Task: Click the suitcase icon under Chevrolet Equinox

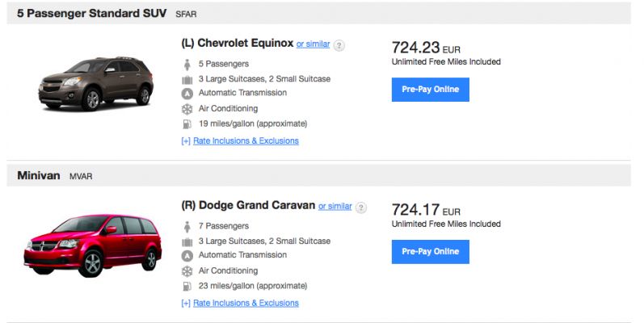Action: click(187, 80)
